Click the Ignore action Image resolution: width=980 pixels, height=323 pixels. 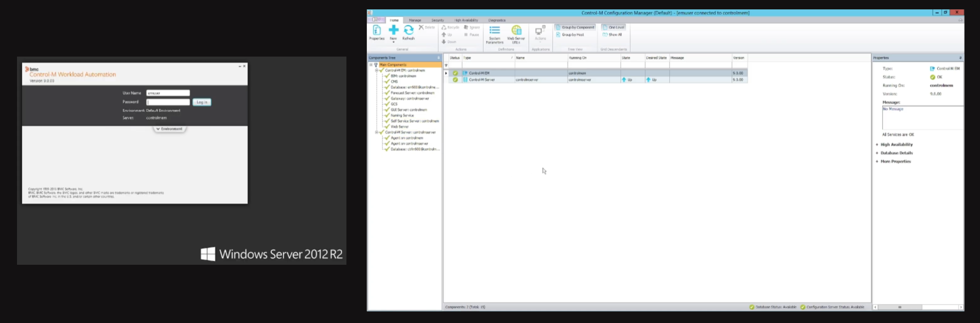coord(472,27)
